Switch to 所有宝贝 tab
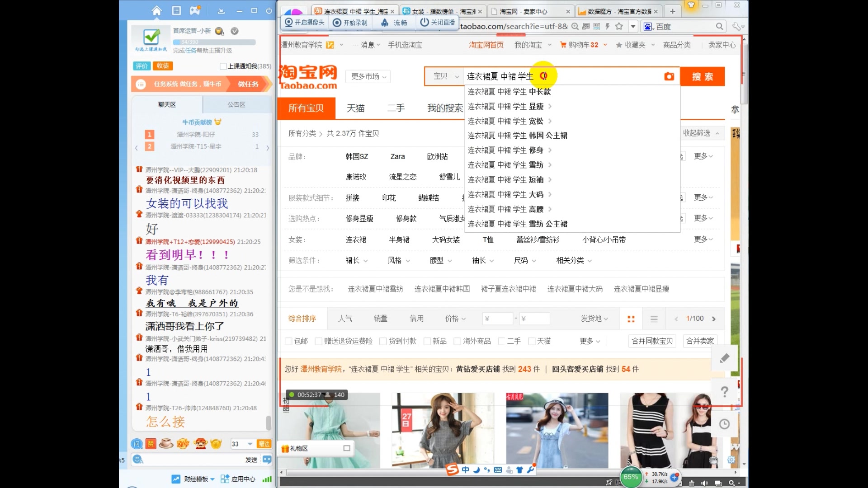 click(306, 108)
